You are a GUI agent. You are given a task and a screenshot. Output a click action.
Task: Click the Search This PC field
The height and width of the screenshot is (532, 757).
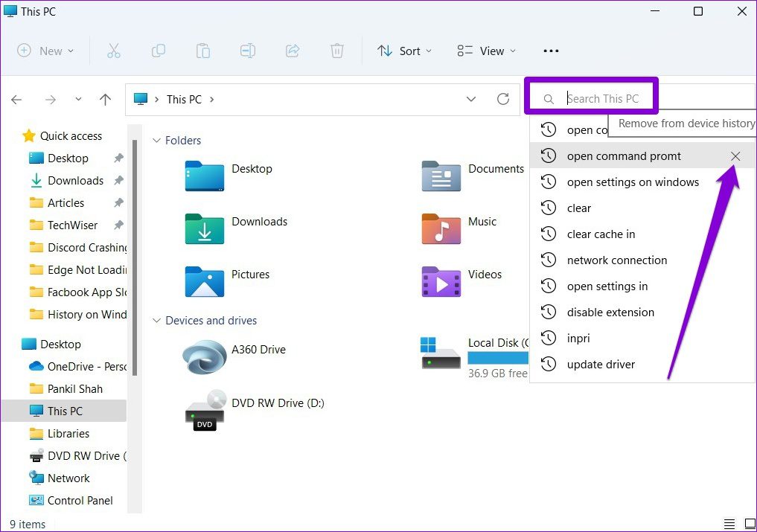coord(603,98)
